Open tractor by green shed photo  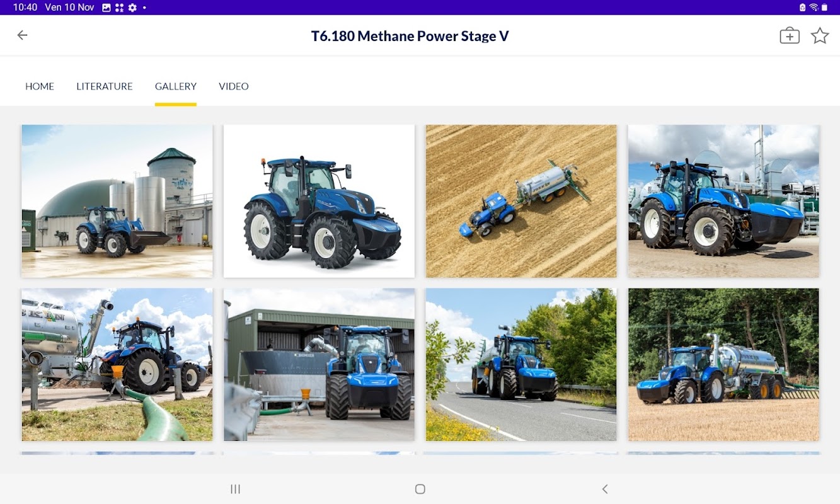point(319,365)
